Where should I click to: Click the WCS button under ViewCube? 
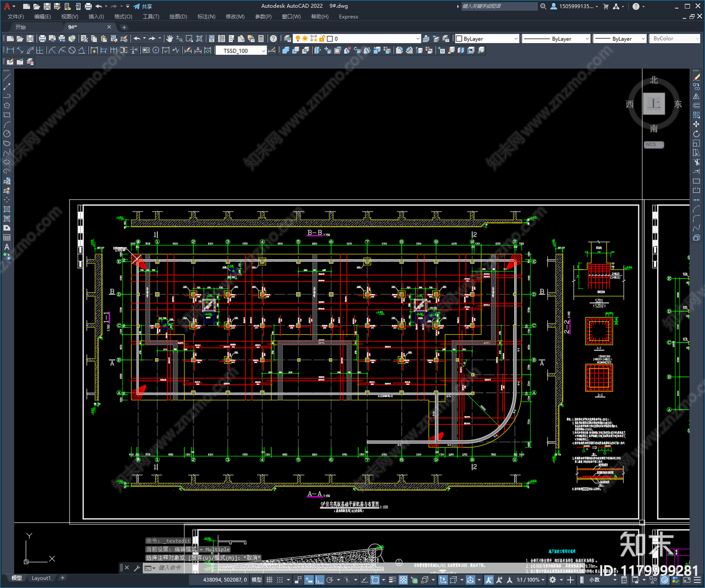tap(653, 145)
